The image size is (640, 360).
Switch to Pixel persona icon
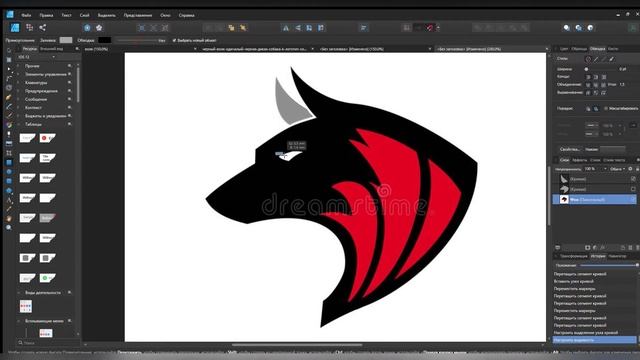pyautogui.click(x=29, y=27)
